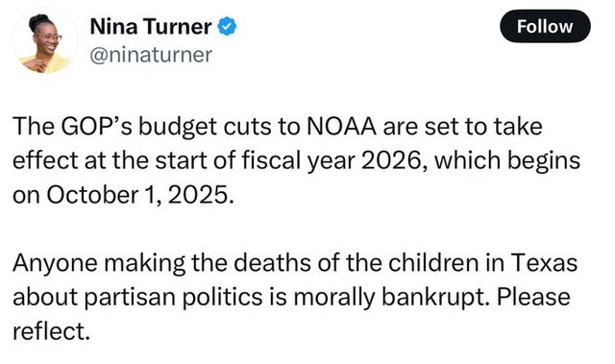Image resolution: width=615 pixels, height=364 pixels.
Task: Click the final word reflect
Action: 49,331
